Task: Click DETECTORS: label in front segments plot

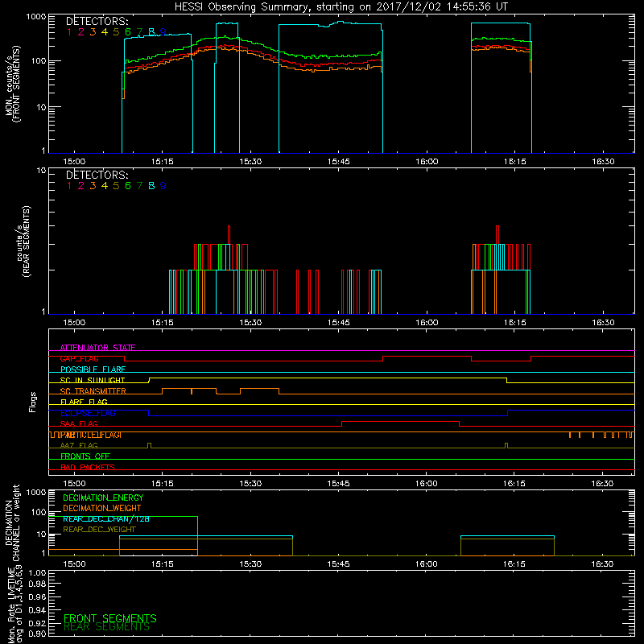Action: coord(97,22)
